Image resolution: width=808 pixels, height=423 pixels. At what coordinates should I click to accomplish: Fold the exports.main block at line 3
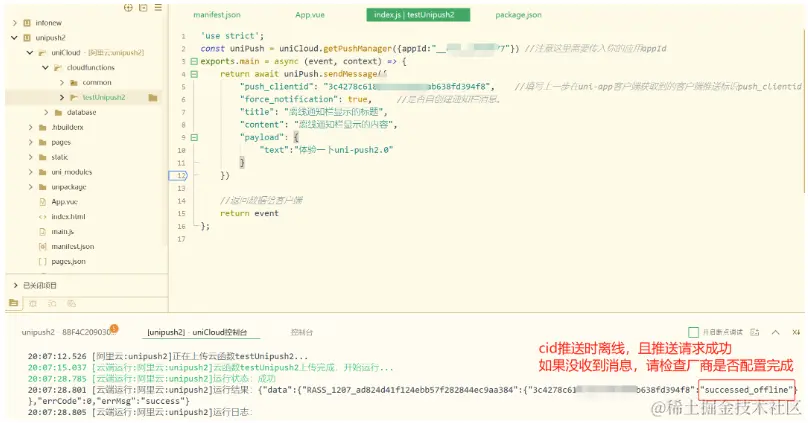point(194,61)
